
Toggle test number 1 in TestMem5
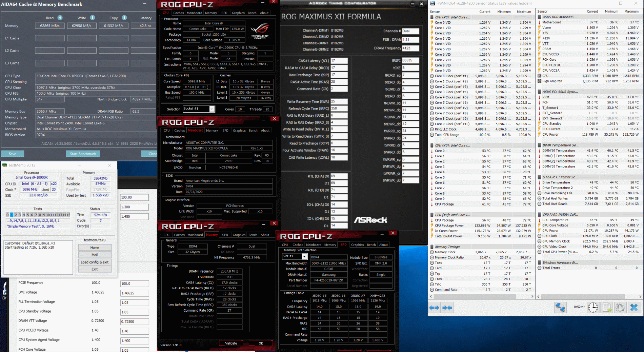click(12, 215)
